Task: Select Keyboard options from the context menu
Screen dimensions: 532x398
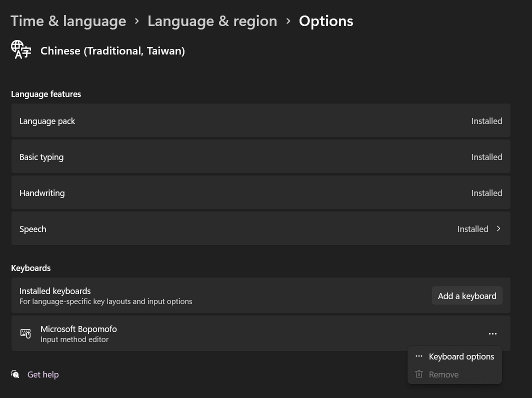Action: click(461, 356)
